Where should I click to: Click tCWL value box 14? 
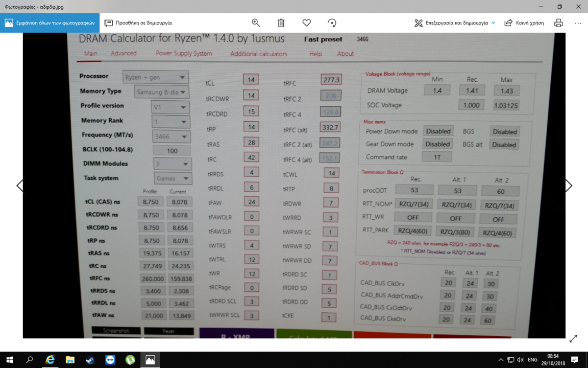click(x=331, y=173)
